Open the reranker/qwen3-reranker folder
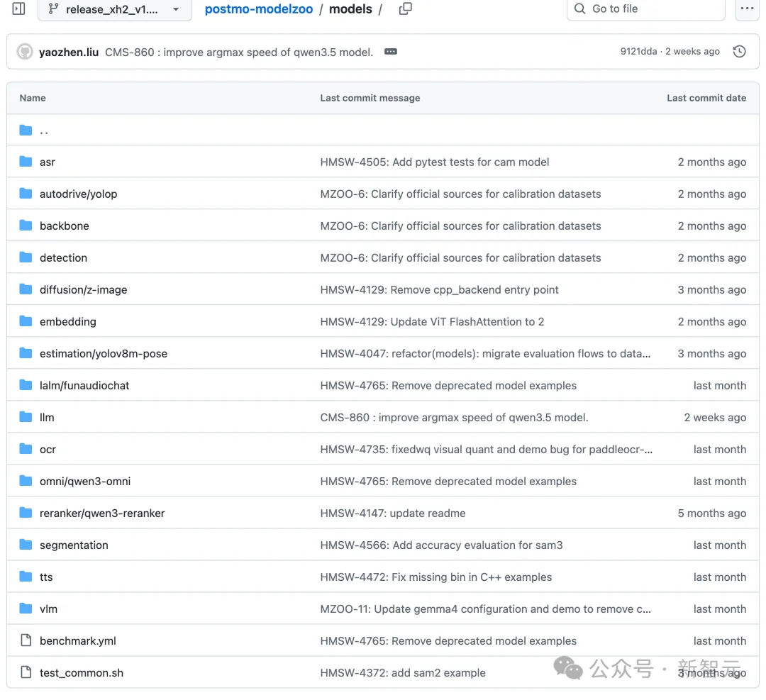766x700 pixels. click(102, 513)
